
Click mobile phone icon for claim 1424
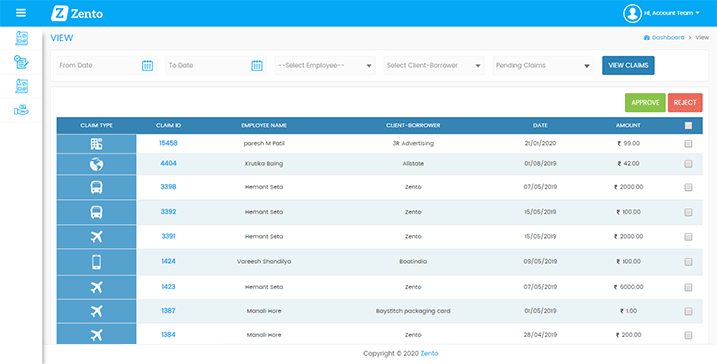tap(96, 262)
